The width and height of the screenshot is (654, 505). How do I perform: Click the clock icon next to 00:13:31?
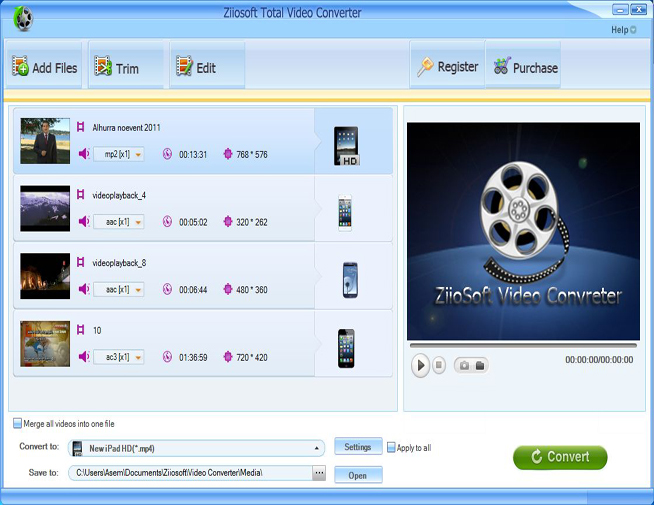click(x=167, y=154)
